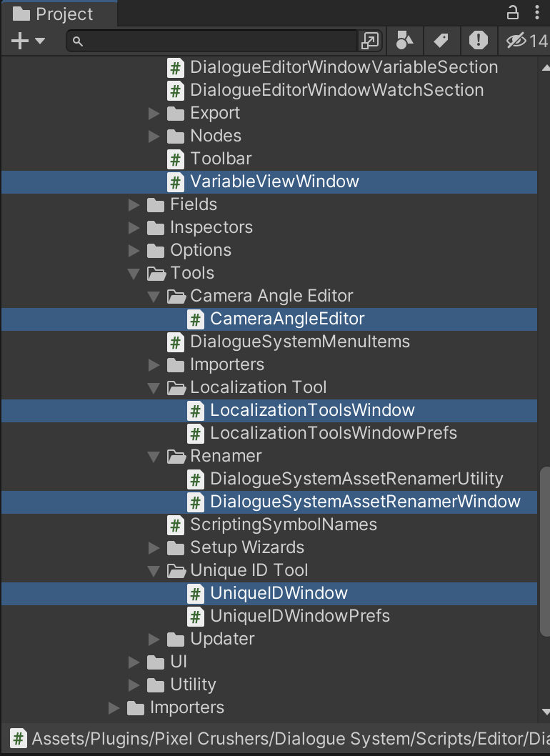This screenshot has width=550, height=756.
Task: Click the UniqueIDWindowPrefs script icon
Action: click(x=195, y=617)
